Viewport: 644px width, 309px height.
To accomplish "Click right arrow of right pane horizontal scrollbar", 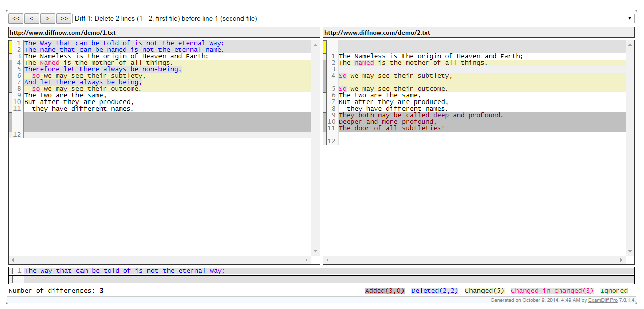I will pyautogui.click(x=622, y=260).
